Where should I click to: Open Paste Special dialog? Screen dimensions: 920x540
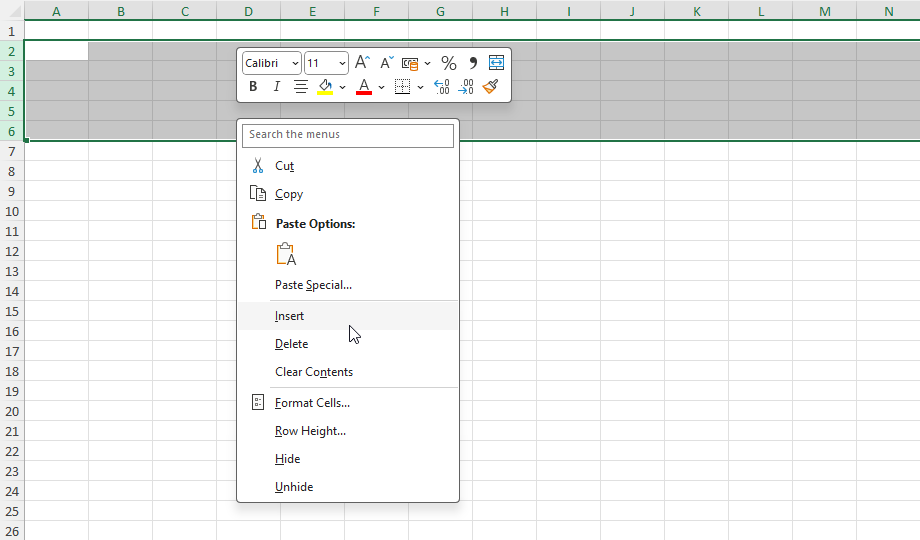pos(348,285)
